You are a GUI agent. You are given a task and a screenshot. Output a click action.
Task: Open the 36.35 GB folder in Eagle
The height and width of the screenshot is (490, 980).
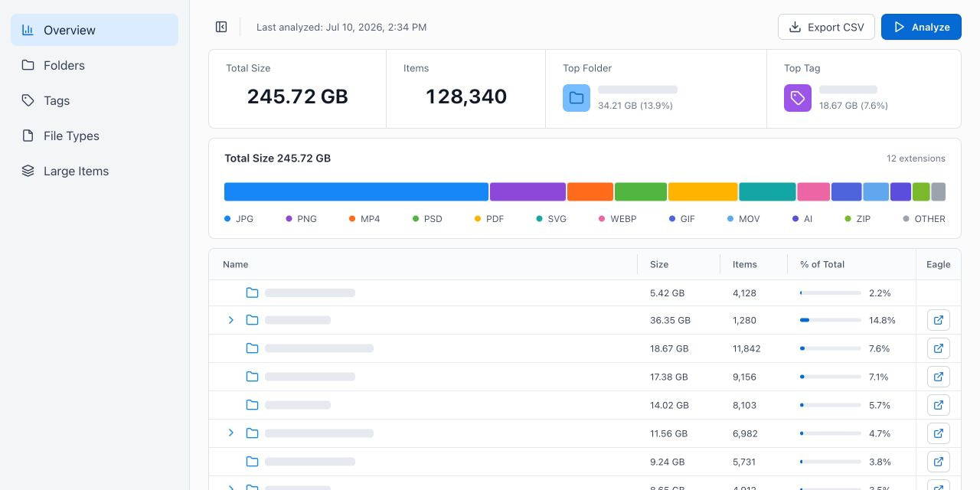939,320
